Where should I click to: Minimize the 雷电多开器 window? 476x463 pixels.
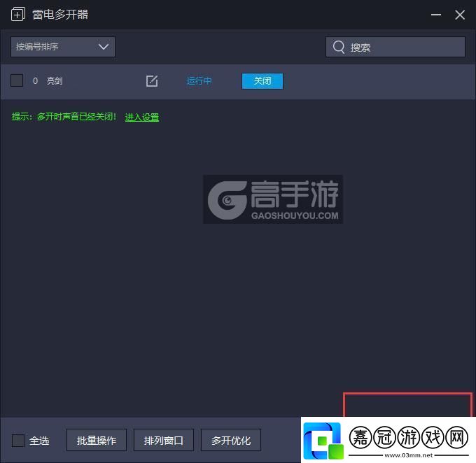tap(436, 15)
